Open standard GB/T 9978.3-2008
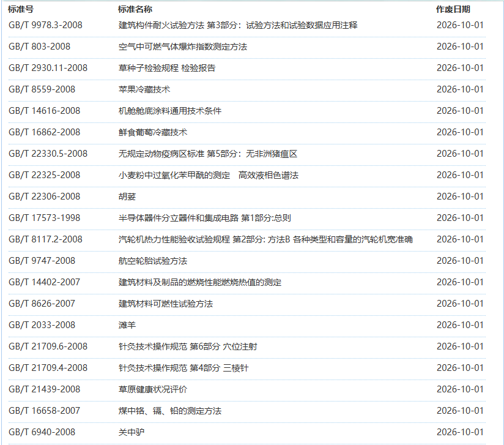504x445 pixels. point(45,25)
